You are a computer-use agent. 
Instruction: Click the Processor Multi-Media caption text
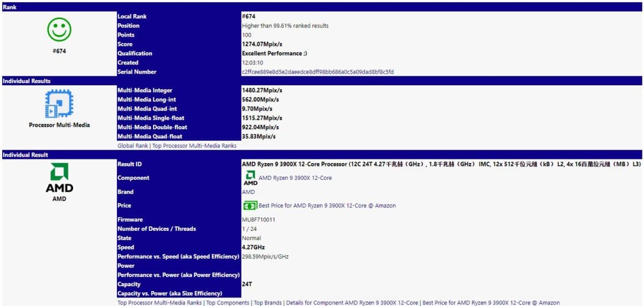(59, 125)
